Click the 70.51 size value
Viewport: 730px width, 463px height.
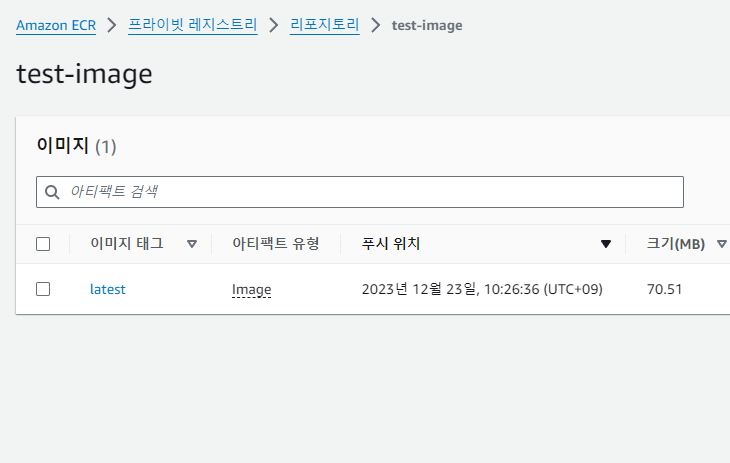pos(664,289)
